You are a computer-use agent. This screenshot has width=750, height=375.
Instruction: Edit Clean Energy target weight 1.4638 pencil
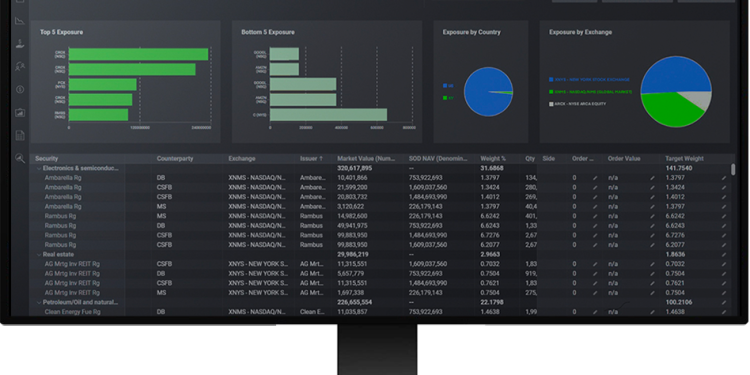tap(724, 312)
